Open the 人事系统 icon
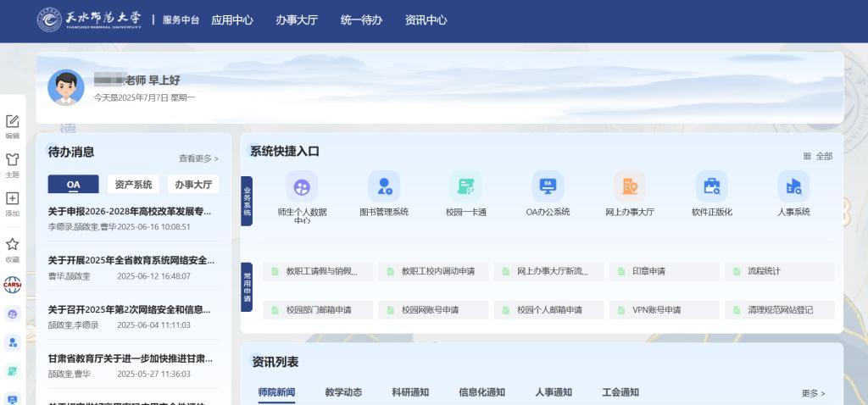The height and width of the screenshot is (405, 868). (793, 187)
